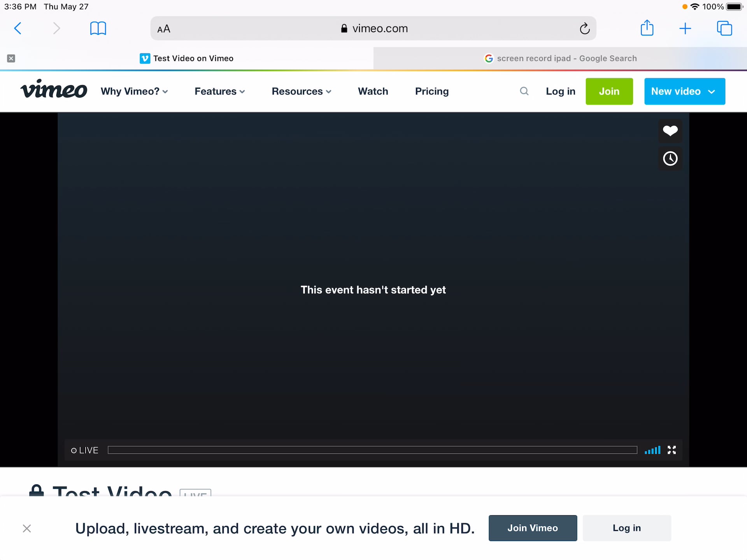747x560 pixels.
Task: Click the video progress bar
Action: pyautogui.click(x=372, y=450)
